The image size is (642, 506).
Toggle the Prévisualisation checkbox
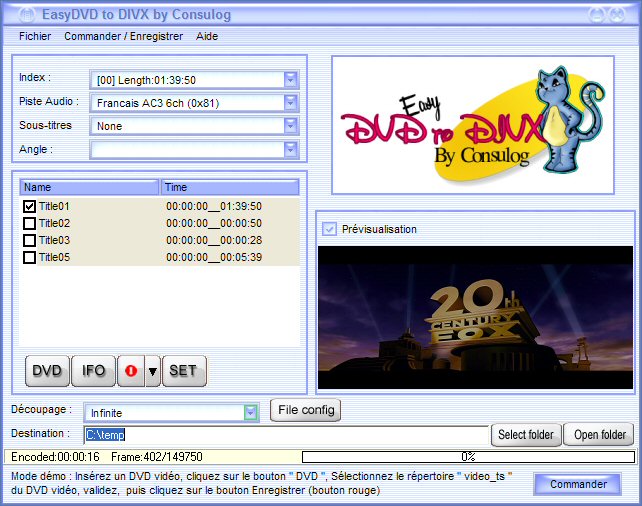pos(329,229)
